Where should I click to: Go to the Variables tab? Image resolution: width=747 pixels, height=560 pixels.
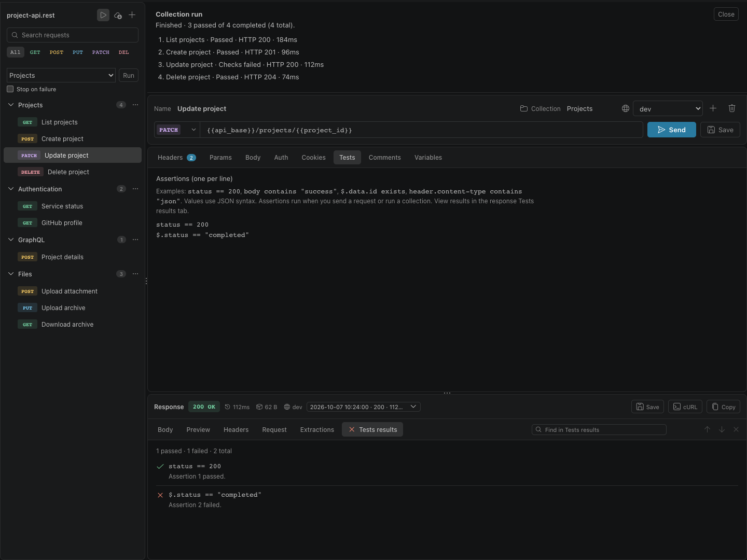(428, 158)
